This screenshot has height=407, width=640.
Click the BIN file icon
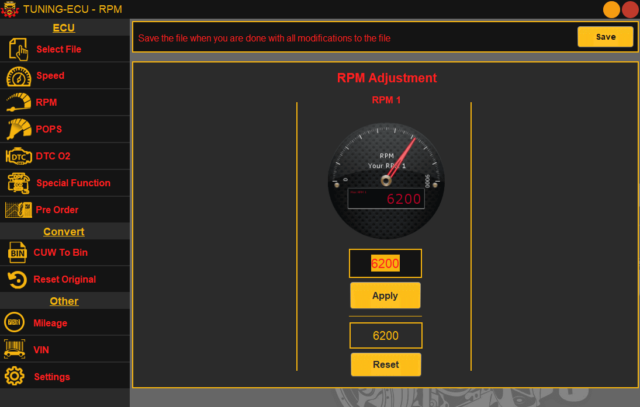pos(17,253)
